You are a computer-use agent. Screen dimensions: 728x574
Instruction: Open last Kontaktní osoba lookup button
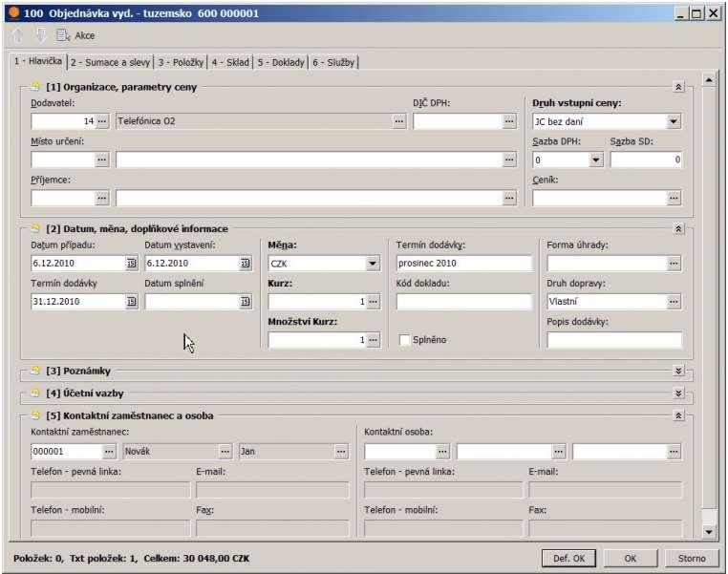(674, 452)
